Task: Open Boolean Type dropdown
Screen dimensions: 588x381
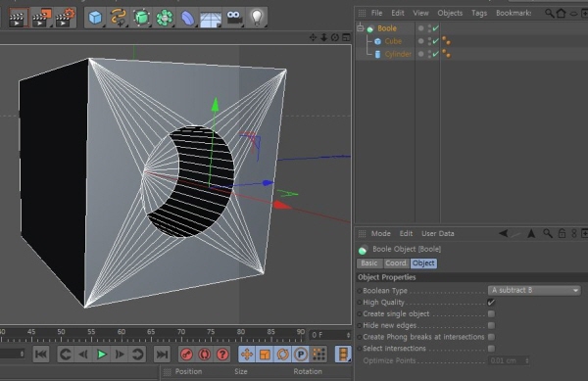Action: [x=534, y=290]
